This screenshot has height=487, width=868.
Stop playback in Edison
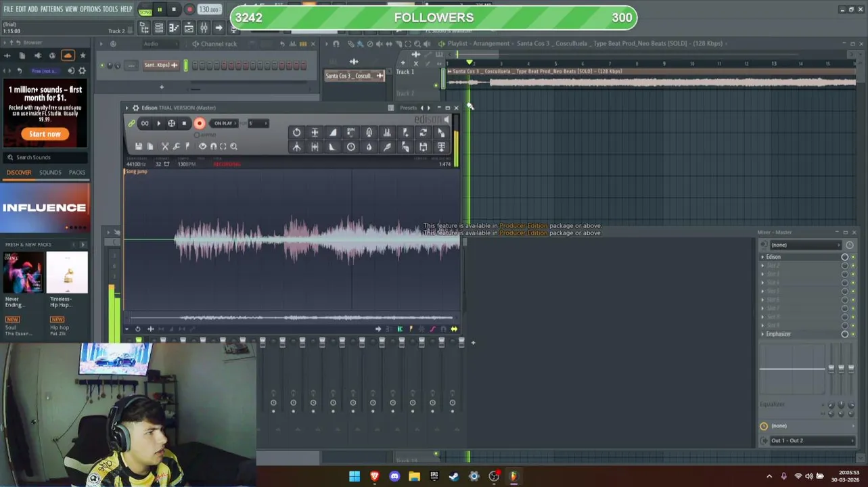click(184, 123)
